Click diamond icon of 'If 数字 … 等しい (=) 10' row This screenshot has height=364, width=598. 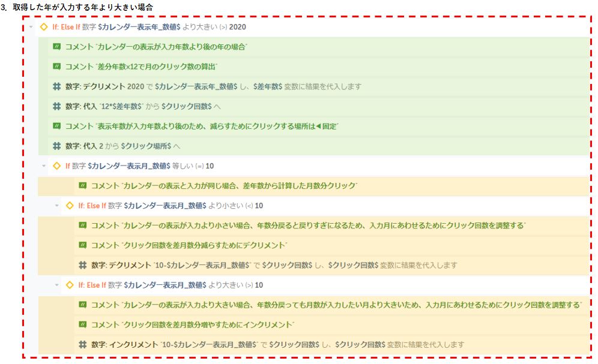pyautogui.click(x=57, y=166)
